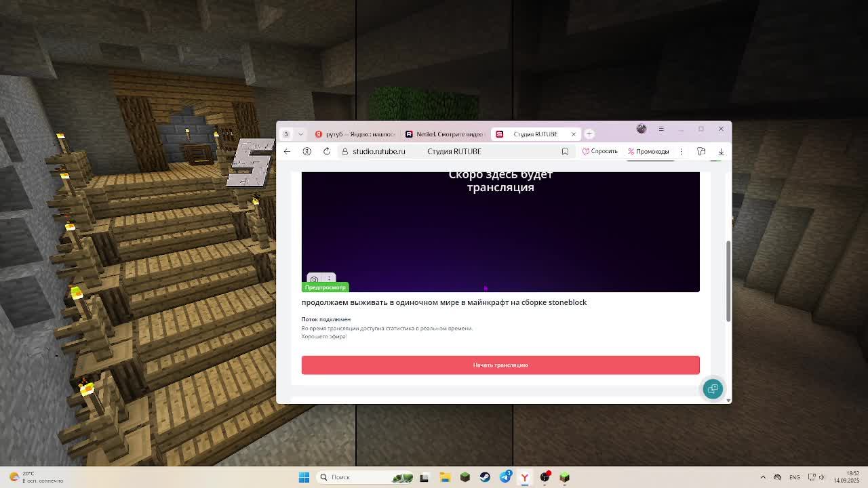Open the Windows Start menu

[304, 477]
